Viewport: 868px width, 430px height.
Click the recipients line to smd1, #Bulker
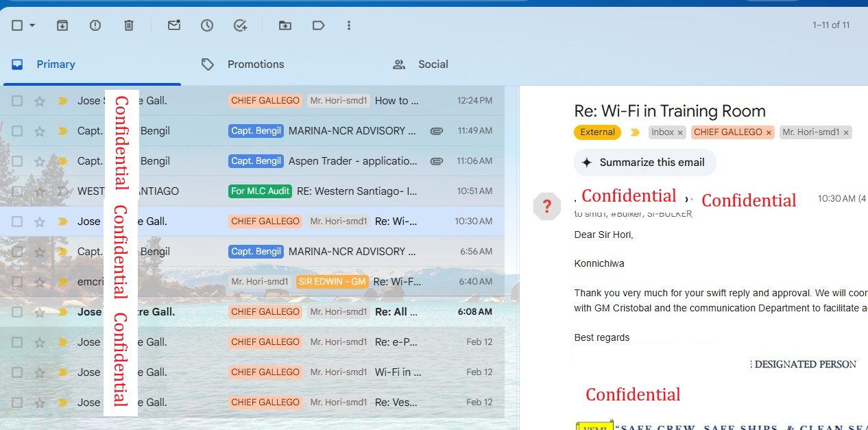click(x=633, y=214)
